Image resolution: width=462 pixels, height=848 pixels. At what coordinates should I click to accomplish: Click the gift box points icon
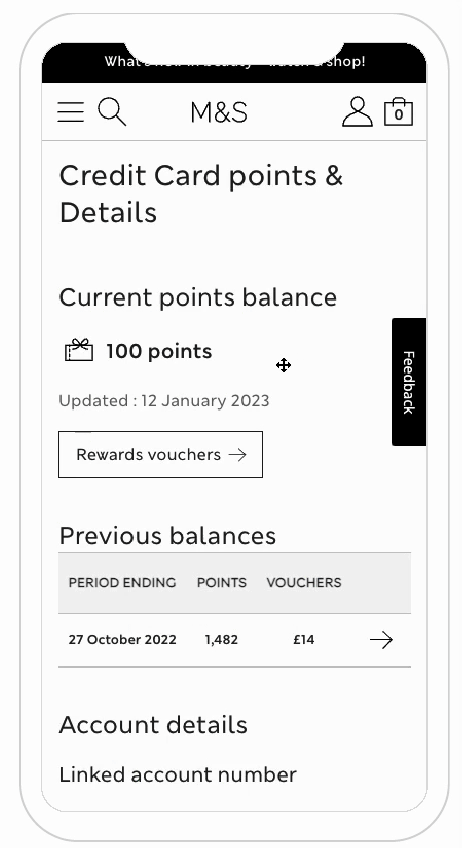(79, 350)
